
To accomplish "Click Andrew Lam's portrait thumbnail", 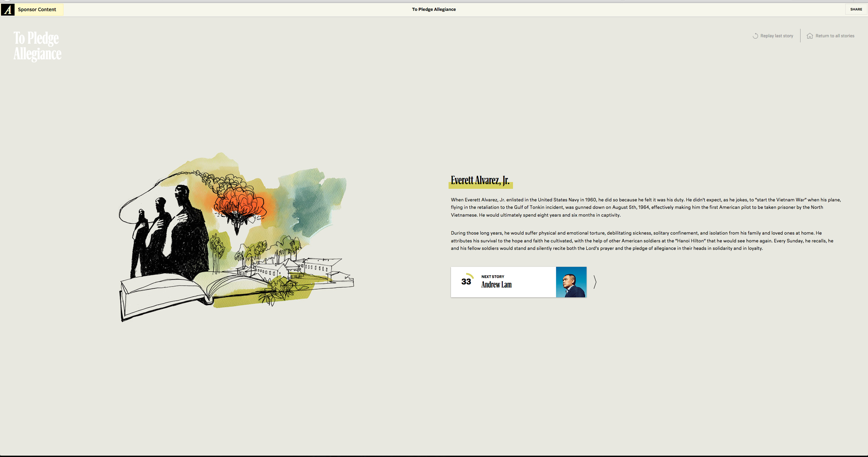I will tap(571, 282).
